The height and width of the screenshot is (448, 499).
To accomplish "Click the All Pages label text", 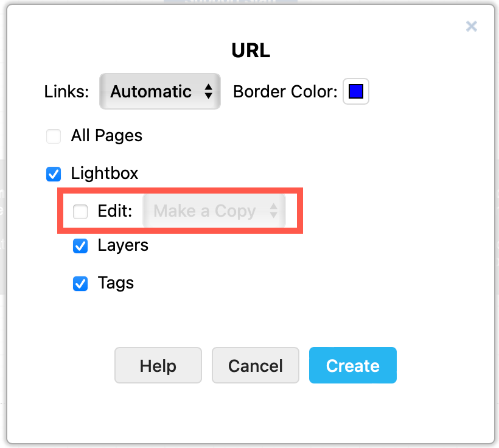I will [106, 136].
